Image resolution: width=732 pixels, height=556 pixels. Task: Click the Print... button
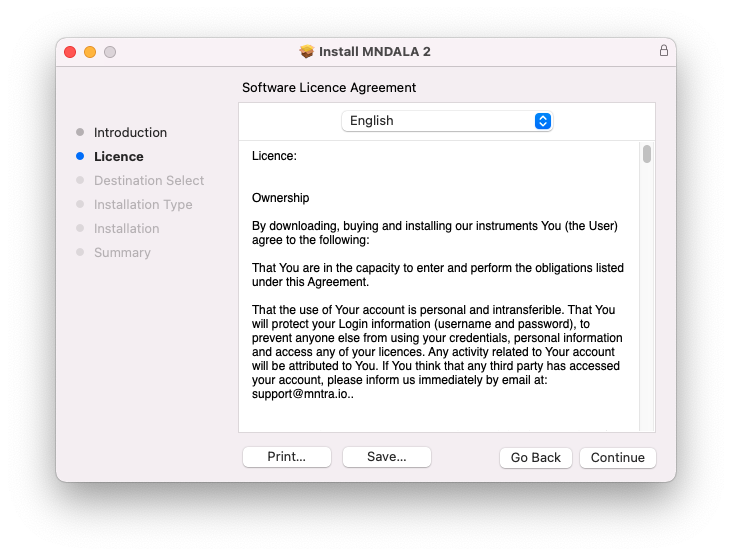pos(287,457)
